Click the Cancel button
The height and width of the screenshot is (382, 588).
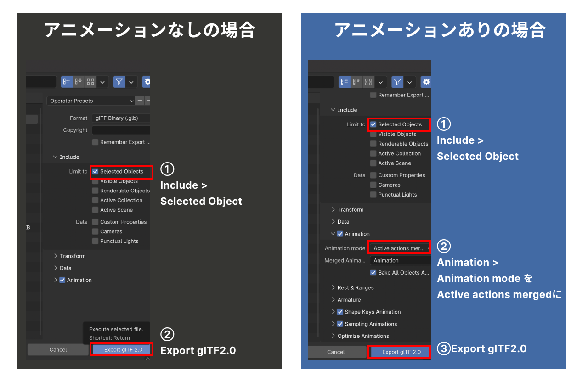click(58, 349)
